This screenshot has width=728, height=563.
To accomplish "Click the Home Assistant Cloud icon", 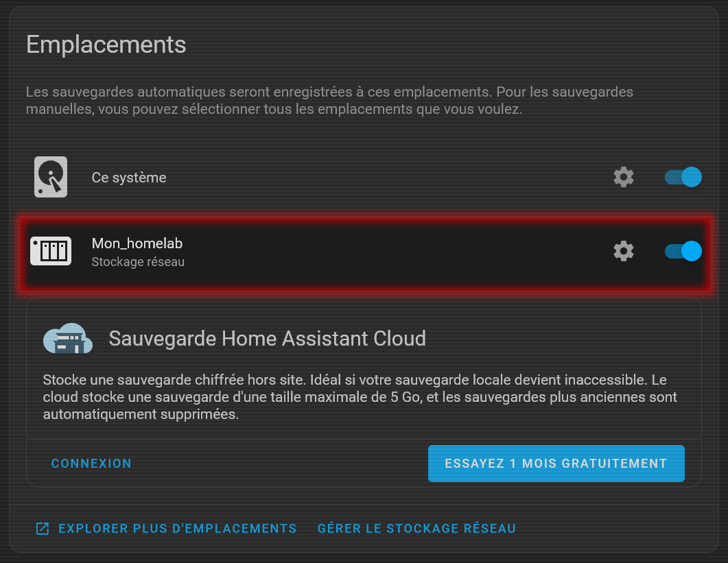I will (x=68, y=338).
